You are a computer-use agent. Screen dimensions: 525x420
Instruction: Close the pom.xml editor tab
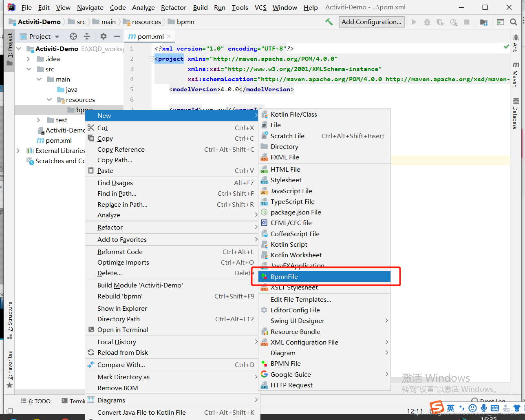[169, 36]
